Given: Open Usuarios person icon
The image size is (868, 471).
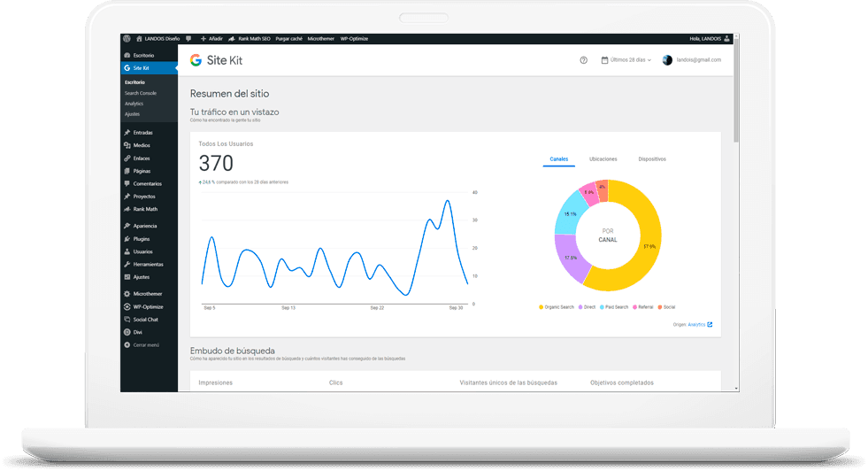Looking at the screenshot, I should pos(127,251).
